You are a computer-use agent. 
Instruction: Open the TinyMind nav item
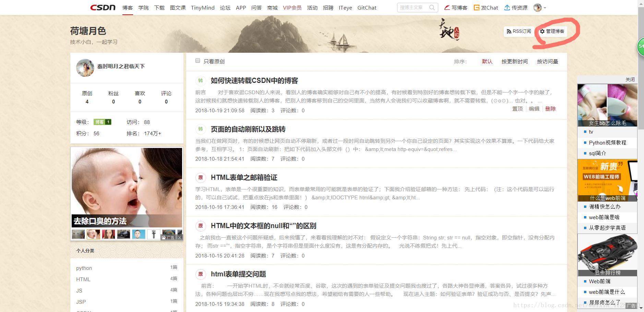pos(203,8)
